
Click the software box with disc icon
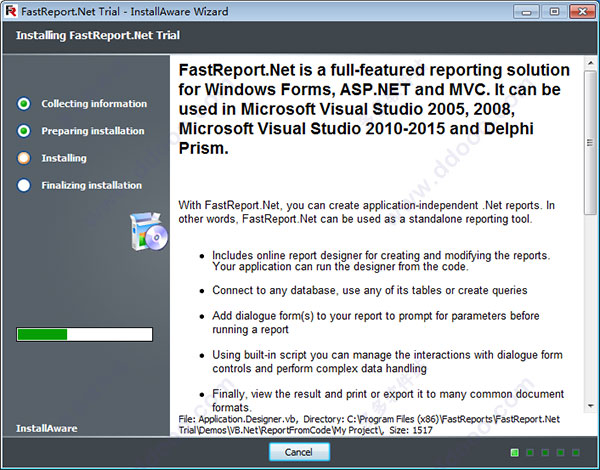pyautogui.click(x=149, y=232)
